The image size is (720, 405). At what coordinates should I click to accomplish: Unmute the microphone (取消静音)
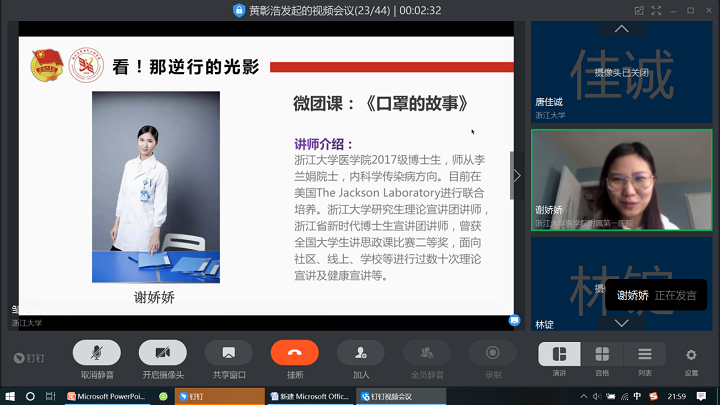(x=96, y=353)
